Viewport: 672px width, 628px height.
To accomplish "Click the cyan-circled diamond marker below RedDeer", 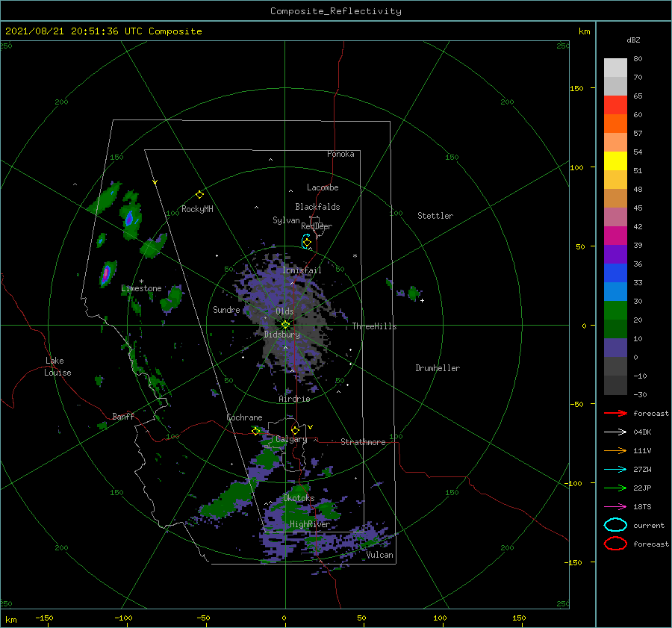I will pyautogui.click(x=306, y=242).
